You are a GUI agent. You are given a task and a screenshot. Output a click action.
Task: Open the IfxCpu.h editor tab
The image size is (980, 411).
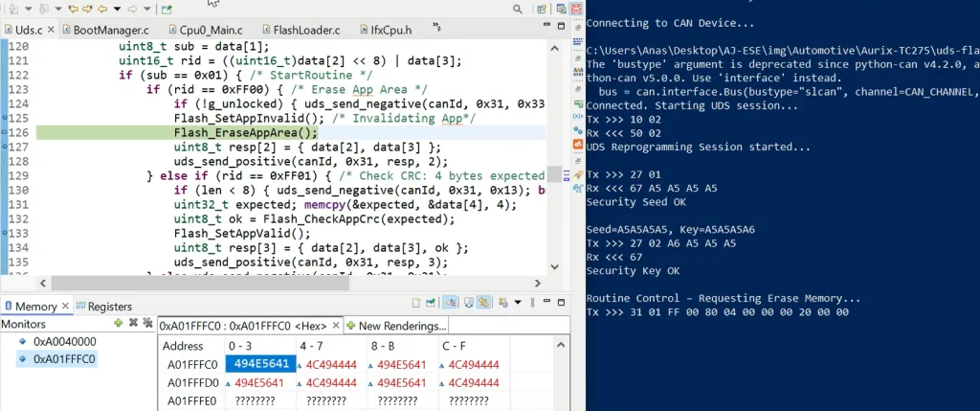coord(389,30)
